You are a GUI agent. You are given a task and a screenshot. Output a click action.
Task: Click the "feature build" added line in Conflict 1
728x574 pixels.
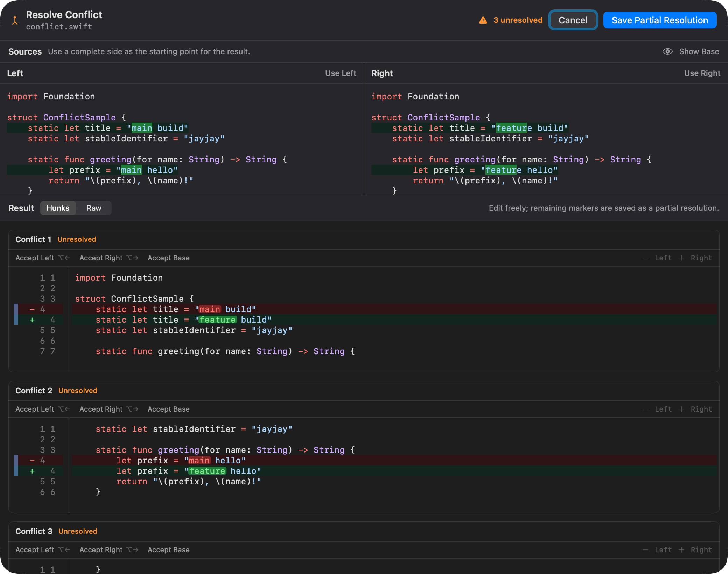[x=394, y=320]
